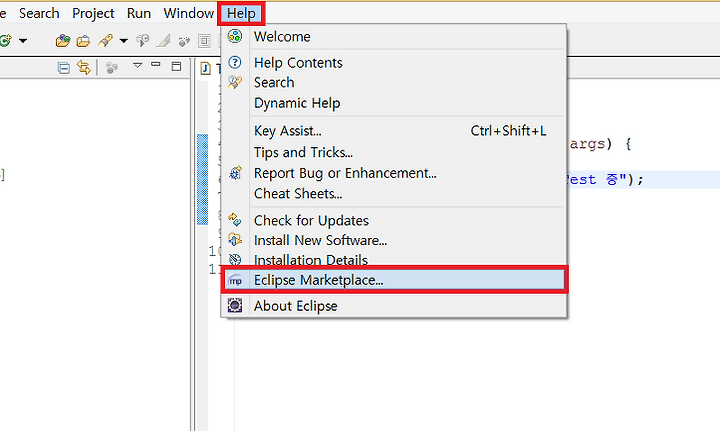Collapse All in the Package Explorer
720x431 pixels.
[x=63, y=68]
